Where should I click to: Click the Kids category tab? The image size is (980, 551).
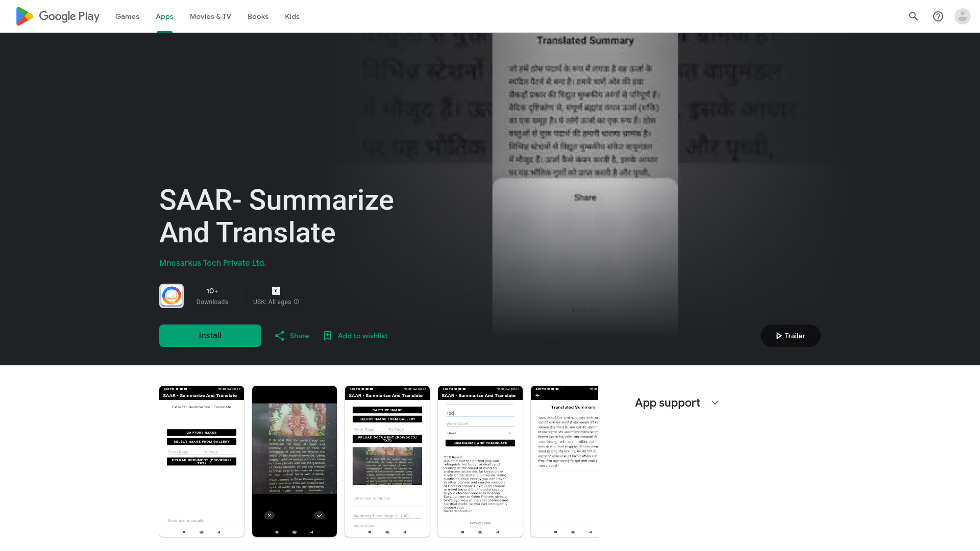tap(292, 16)
